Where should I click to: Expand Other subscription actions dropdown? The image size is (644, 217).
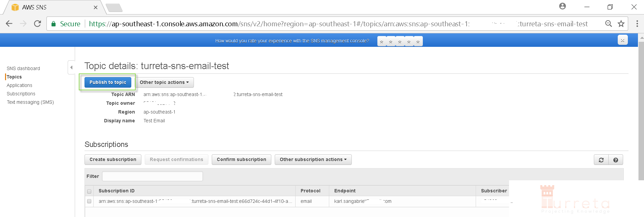pos(313,159)
